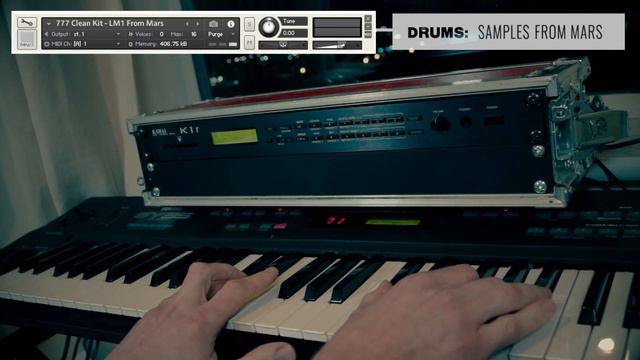Open the Purge dropdown menu
The width and height of the screenshot is (640, 360).
click(221, 34)
